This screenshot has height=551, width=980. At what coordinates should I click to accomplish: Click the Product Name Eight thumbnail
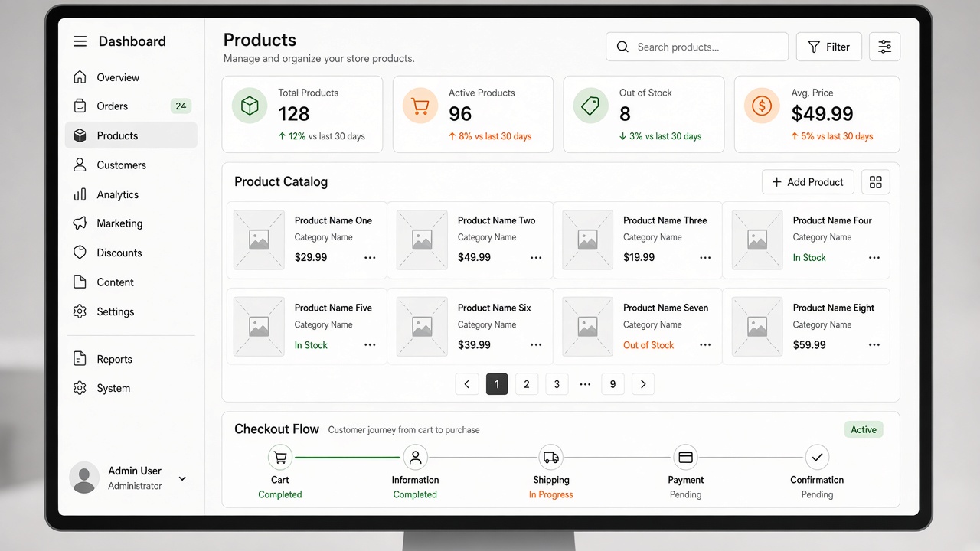pyautogui.click(x=757, y=327)
